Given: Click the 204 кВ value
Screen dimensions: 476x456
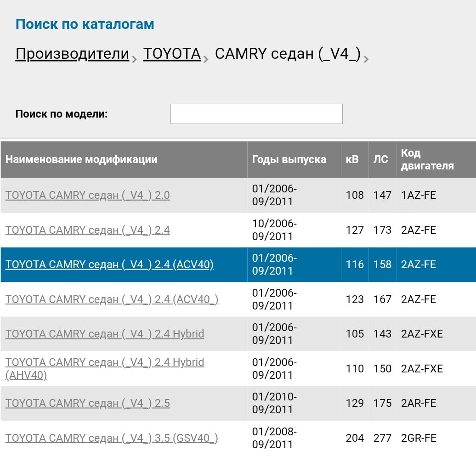Looking at the screenshot, I should pyautogui.click(x=355, y=438).
